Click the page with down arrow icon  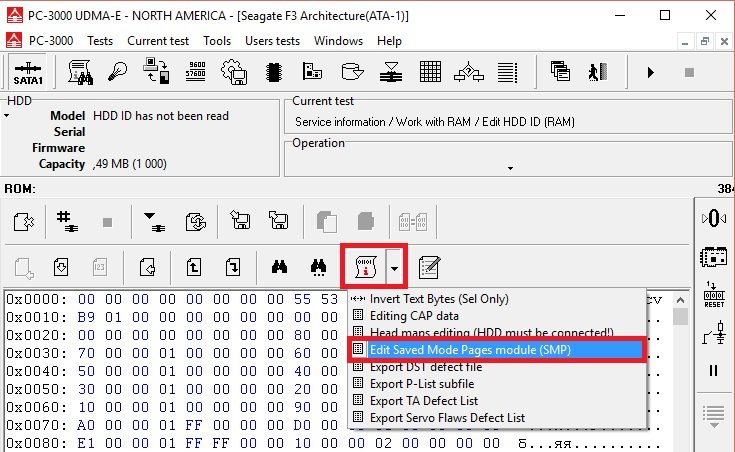pyautogui.click(x=61, y=267)
